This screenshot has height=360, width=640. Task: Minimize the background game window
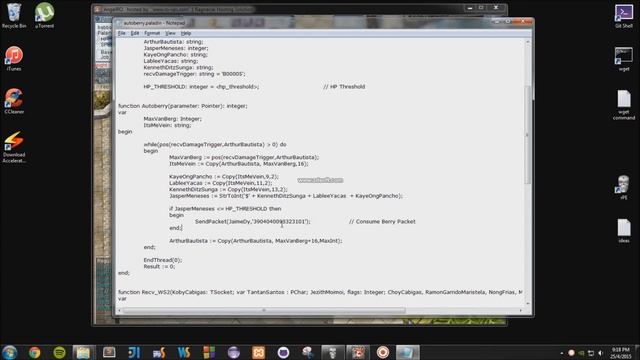pyautogui.click(x=470, y=8)
